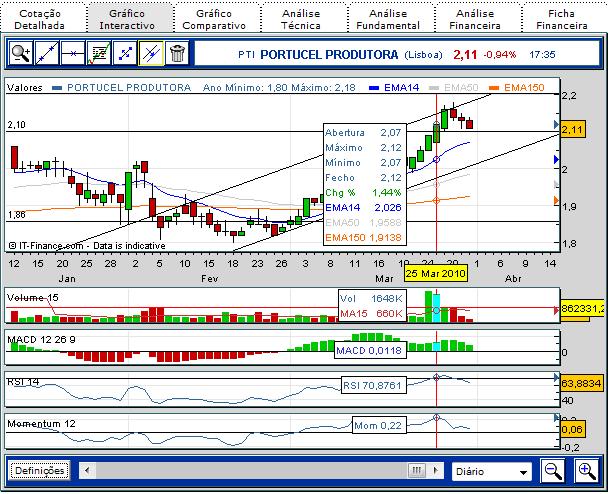This screenshot has width=608, height=494.
Task: Open the Análise Técnica tab
Action: coord(301,19)
